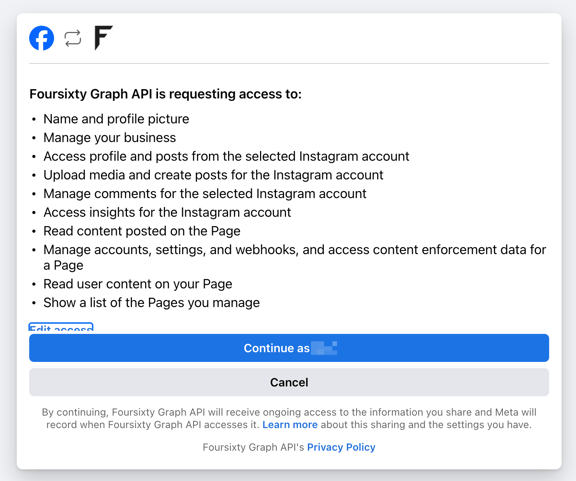Select Read user content on your Page
576x481 pixels.
138,284
